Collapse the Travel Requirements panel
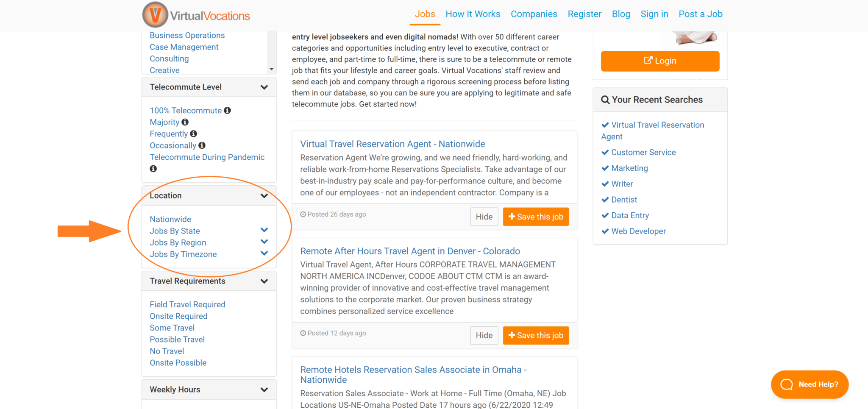Screen dimensions: 868x409 [264, 281]
